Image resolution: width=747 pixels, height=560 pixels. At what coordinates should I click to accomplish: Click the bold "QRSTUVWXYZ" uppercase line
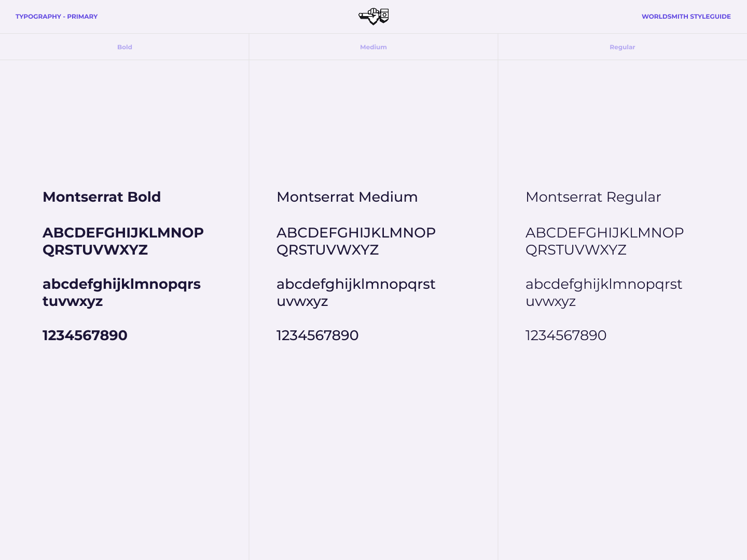coord(95,250)
